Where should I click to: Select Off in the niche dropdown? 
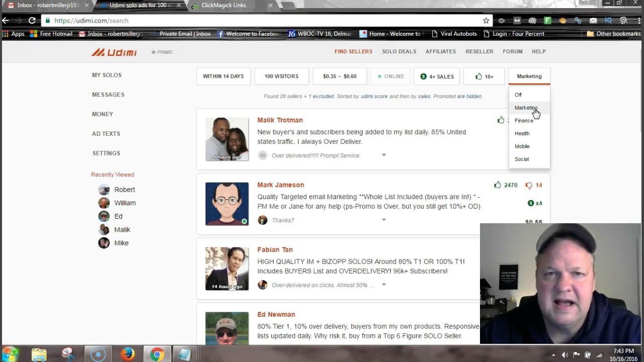click(529, 95)
